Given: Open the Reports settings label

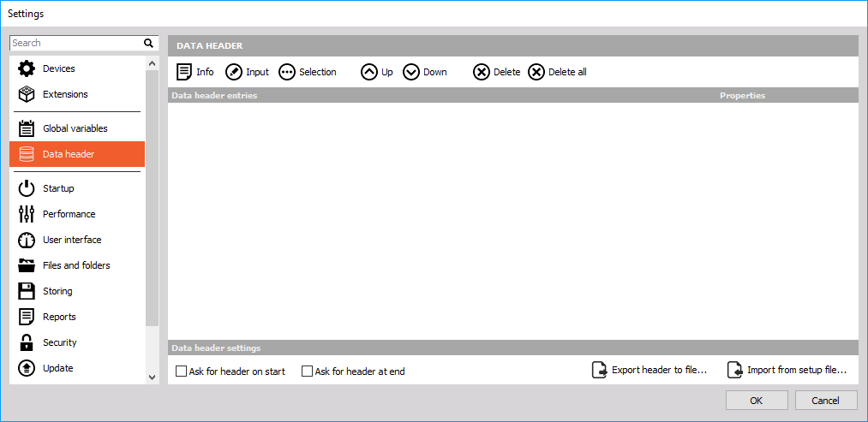Looking at the screenshot, I should (59, 317).
